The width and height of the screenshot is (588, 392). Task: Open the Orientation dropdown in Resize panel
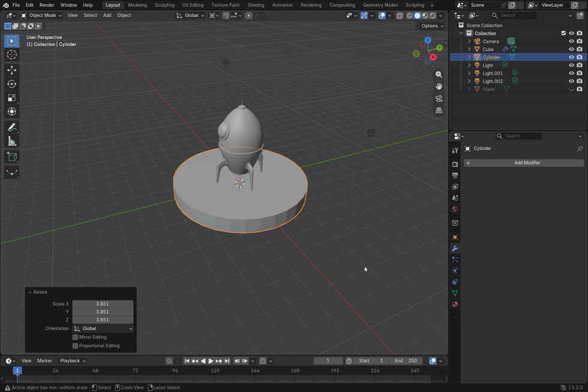click(103, 328)
